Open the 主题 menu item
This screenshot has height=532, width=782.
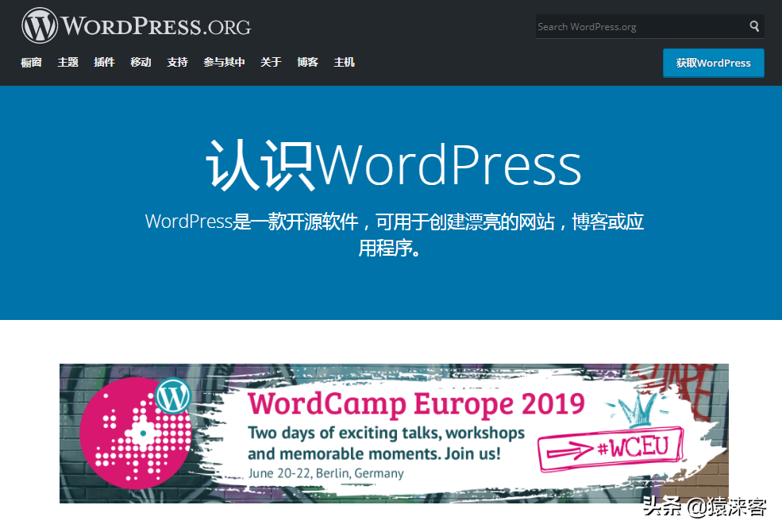[67, 62]
